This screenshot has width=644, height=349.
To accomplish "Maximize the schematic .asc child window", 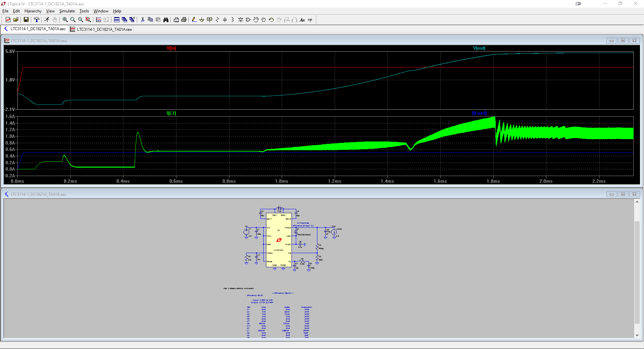I will click(623, 194).
